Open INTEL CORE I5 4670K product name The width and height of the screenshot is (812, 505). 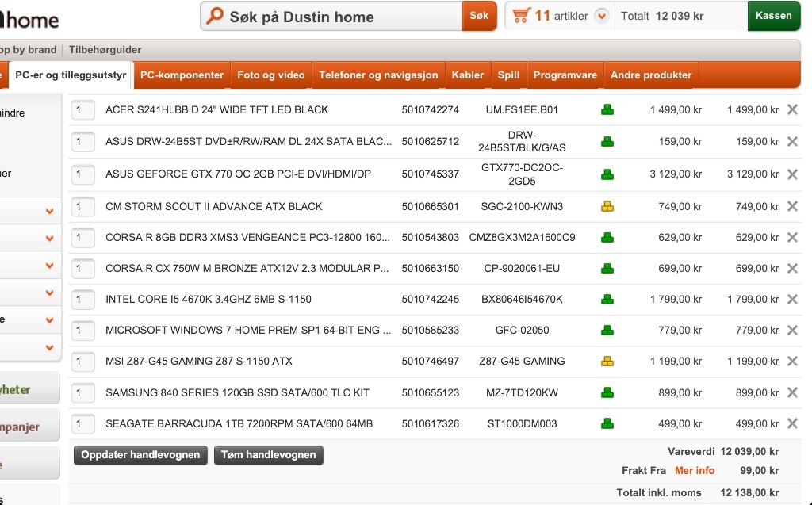point(209,300)
